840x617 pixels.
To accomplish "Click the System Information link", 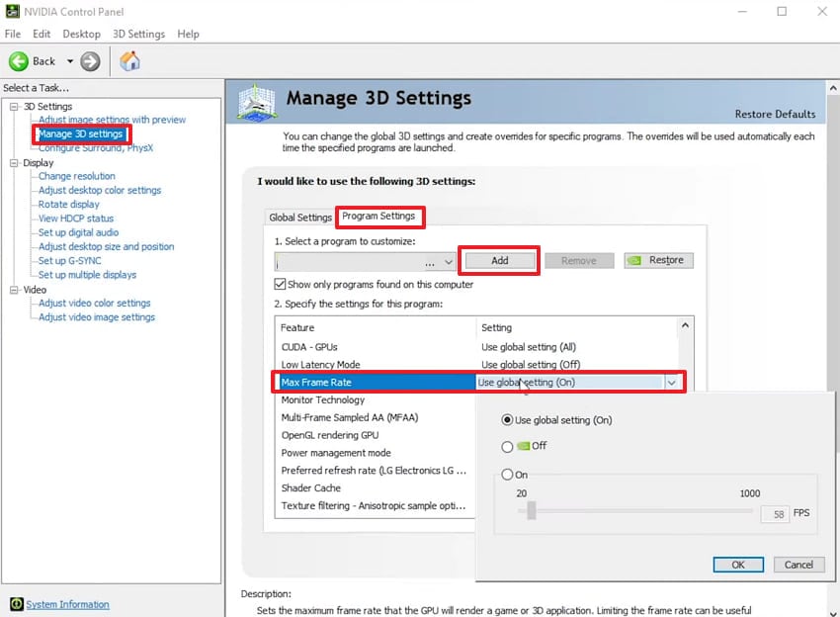I will pyautogui.click(x=67, y=604).
